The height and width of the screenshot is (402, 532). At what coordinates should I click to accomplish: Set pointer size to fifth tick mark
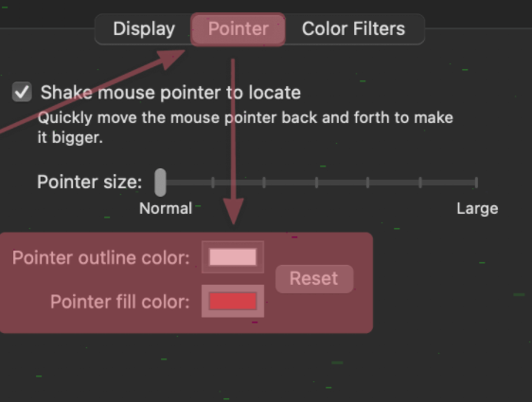368,183
